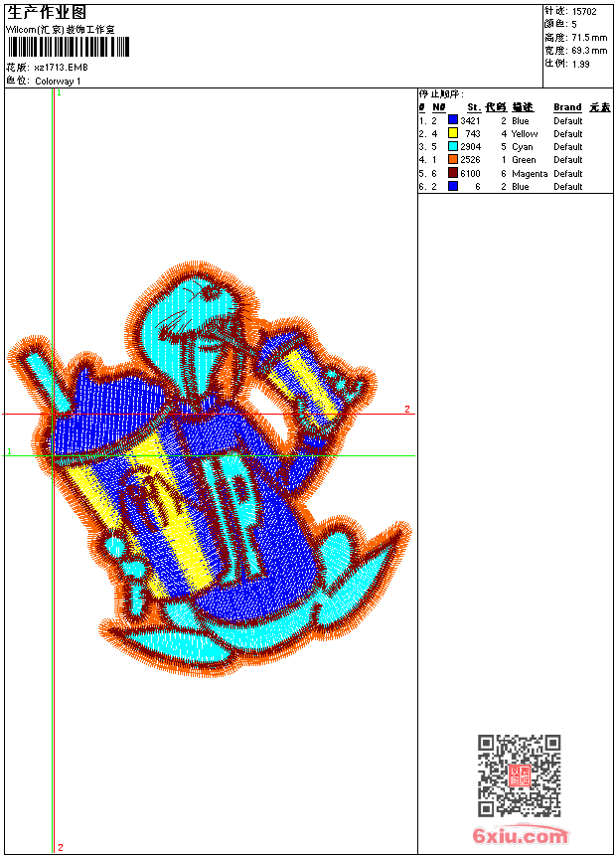Click the 停止顺序 heading
616x855 pixels.
441,94
